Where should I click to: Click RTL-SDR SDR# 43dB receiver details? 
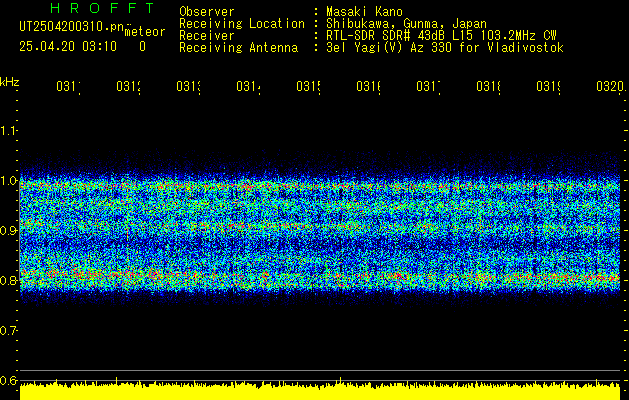point(441,36)
